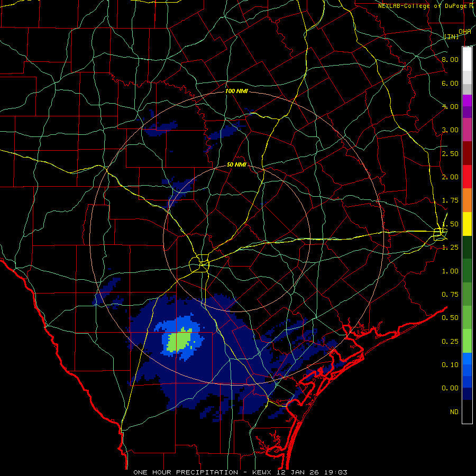Click the ND legend label
Image resolution: width=476 pixels, height=476 pixels.
click(454, 412)
